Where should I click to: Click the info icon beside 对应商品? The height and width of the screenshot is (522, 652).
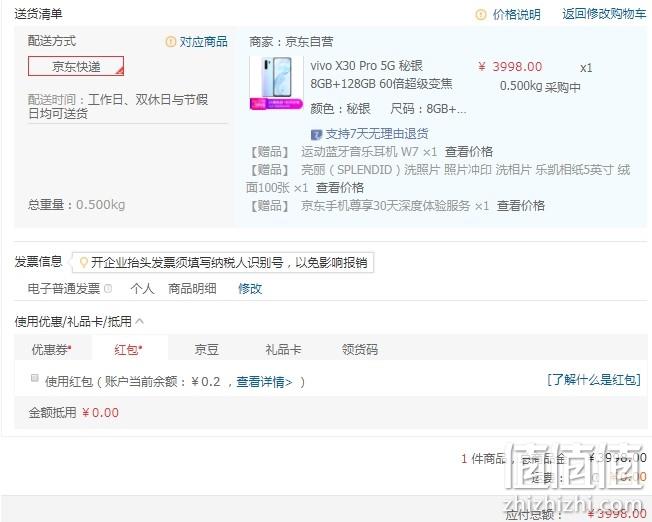click(x=170, y=42)
